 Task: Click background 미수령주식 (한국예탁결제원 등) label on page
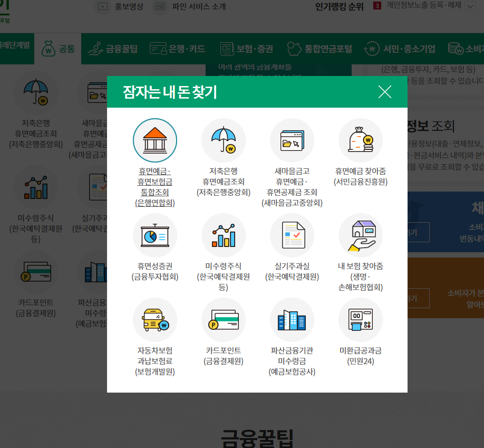click(x=36, y=228)
